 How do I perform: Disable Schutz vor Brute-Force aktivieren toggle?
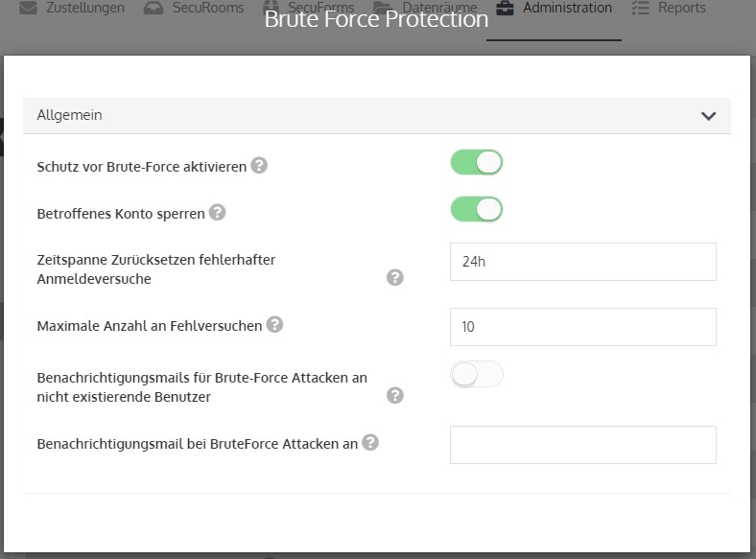(477, 162)
